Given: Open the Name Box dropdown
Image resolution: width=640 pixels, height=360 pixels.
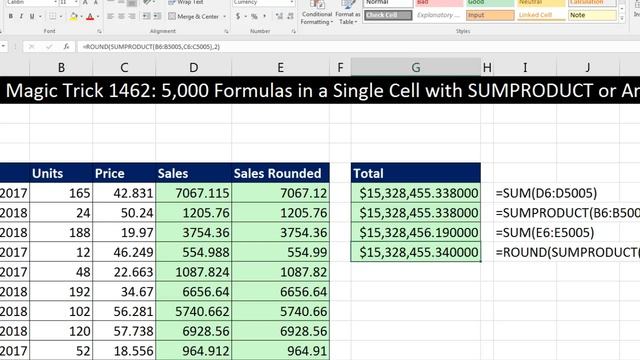Looking at the screenshot, I should [3, 47].
